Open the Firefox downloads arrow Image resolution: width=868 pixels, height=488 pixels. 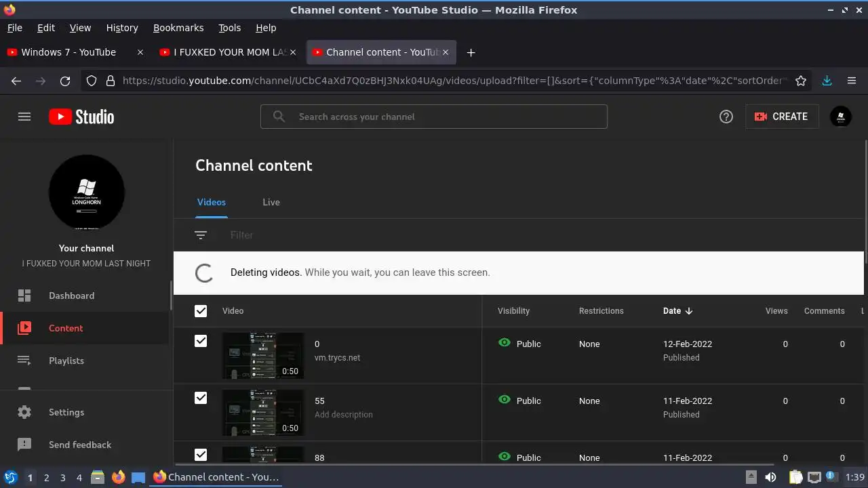tap(827, 81)
